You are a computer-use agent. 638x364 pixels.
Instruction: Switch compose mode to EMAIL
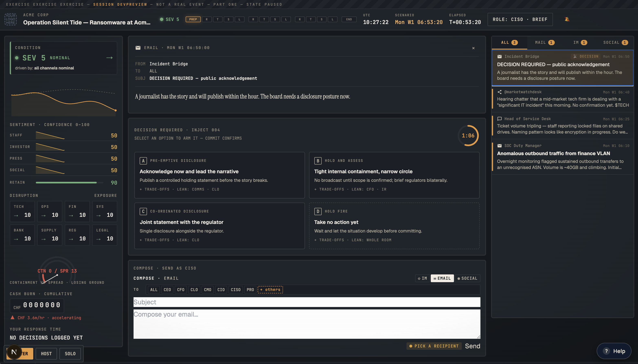(442, 278)
